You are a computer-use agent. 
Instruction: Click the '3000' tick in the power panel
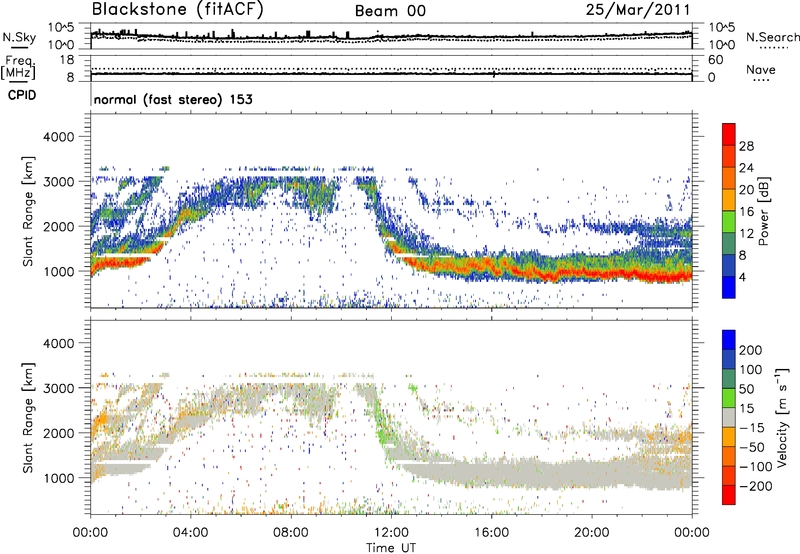(58, 182)
